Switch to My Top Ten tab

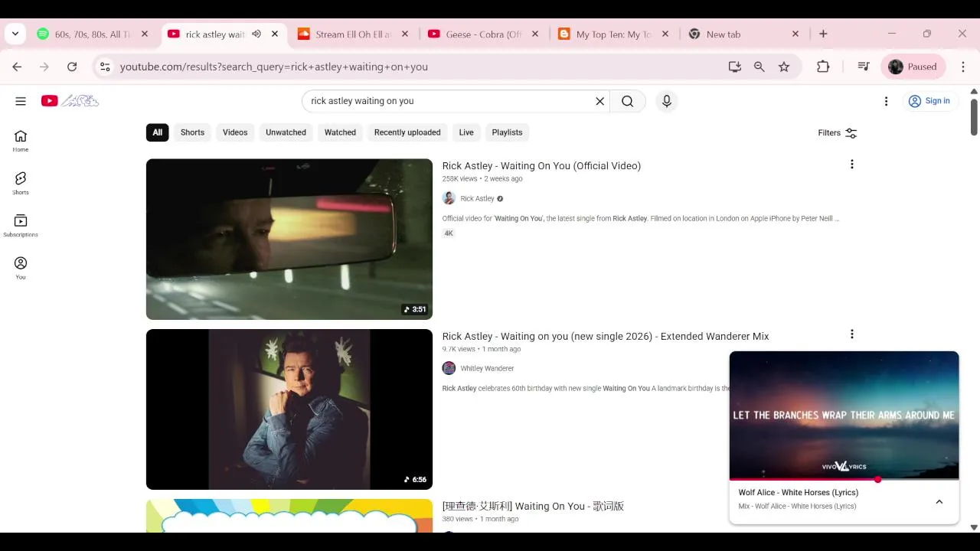pyautogui.click(x=612, y=34)
